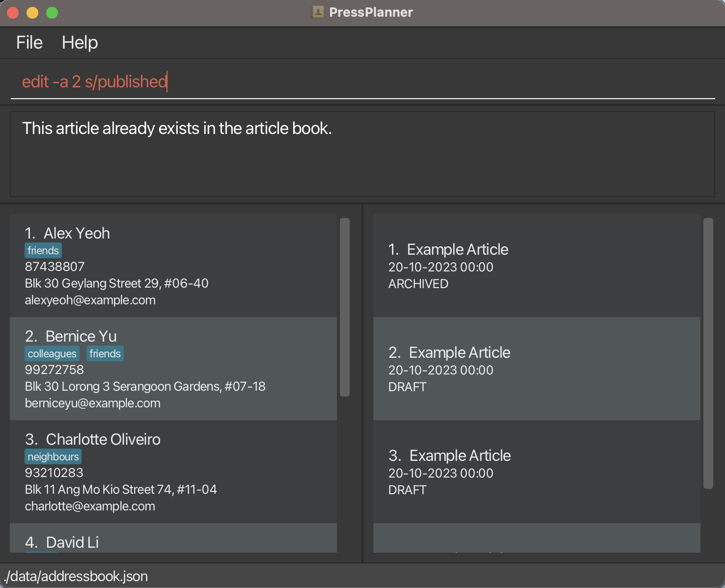Click address Blk 11 Ang Mo Kio Street 74
Image resolution: width=725 pixels, height=588 pixels.
pyautogui.click(x=121, y=489)
